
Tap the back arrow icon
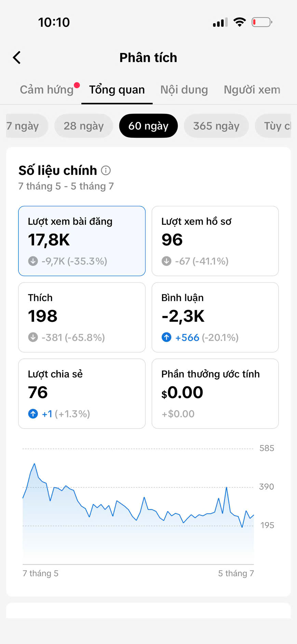point(17,58)
